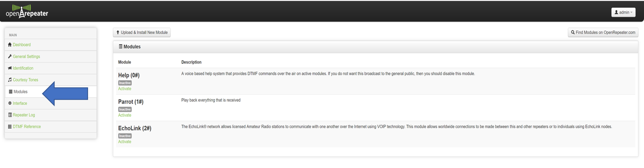Click the Dashboard home icon
The height and width of the screenshot is (168, 644).
(10, 45)
